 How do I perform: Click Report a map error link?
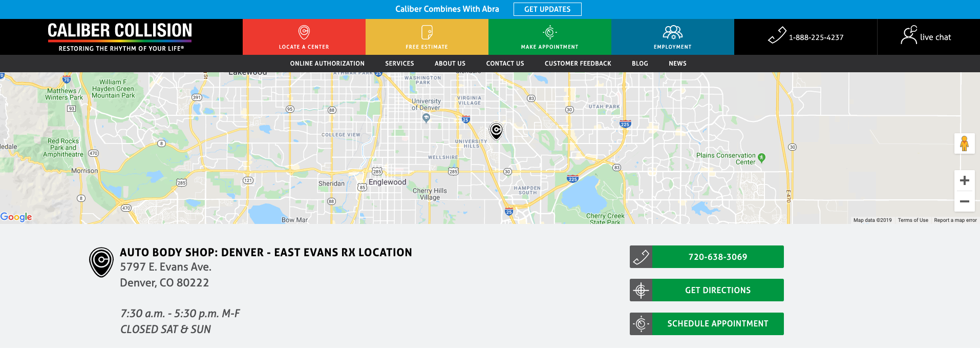click(x=955, y=220)
